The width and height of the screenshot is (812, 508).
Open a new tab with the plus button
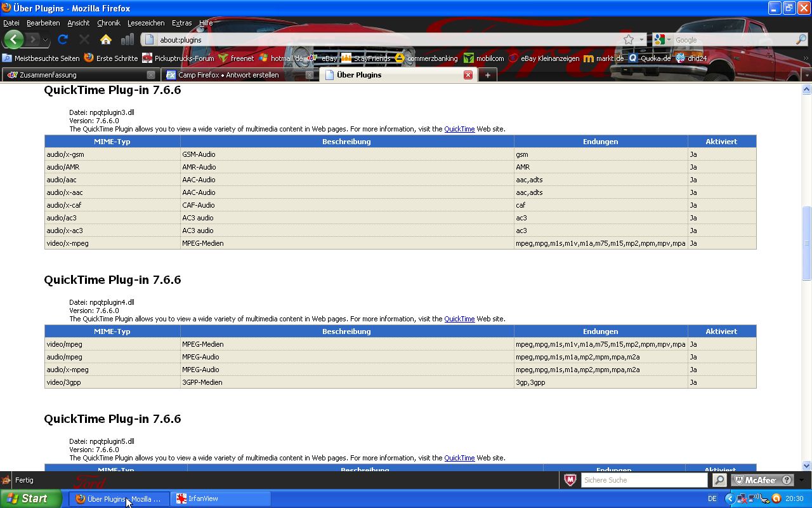click(487, 75)
